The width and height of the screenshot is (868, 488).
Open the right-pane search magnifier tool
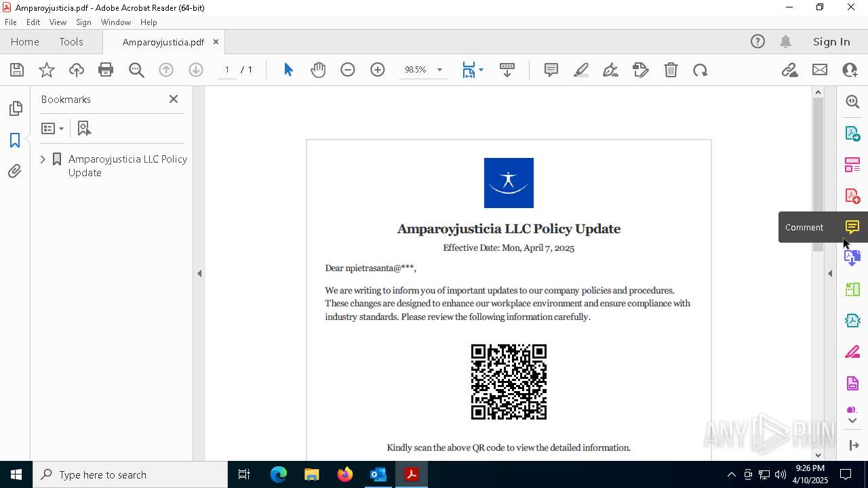[x=852, y=102]
